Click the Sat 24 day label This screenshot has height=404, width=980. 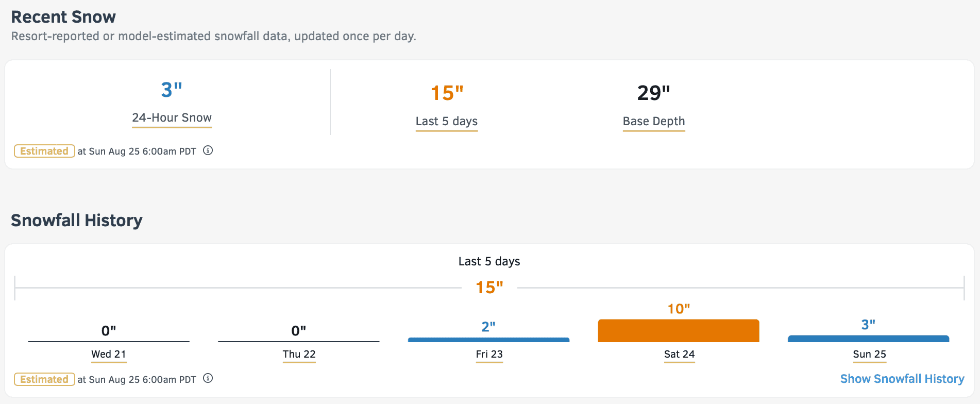coord(679,354)
